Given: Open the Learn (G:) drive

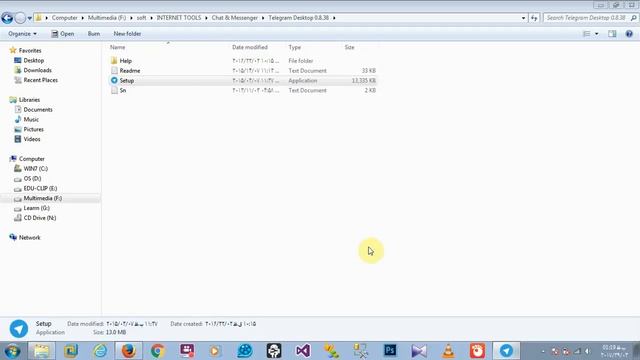Looking at the screenshot, I should click(x=36, y=208).
